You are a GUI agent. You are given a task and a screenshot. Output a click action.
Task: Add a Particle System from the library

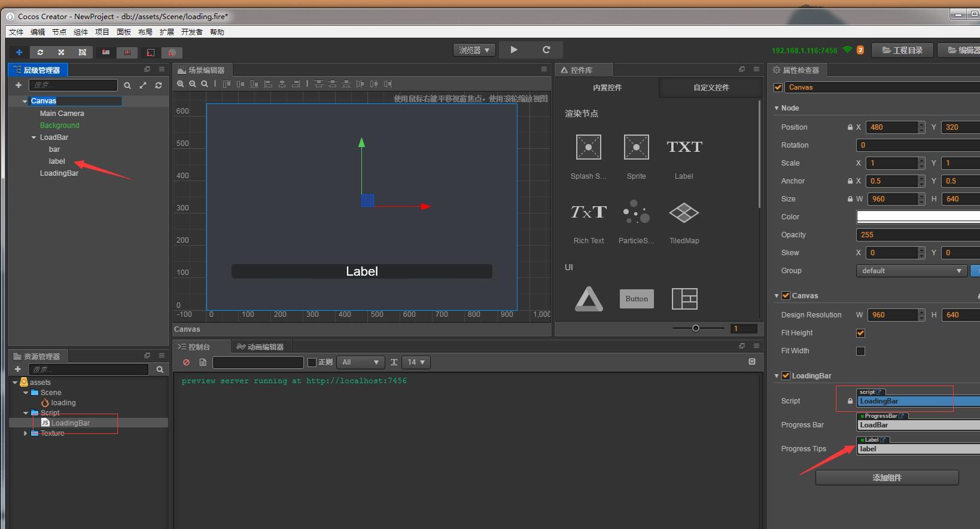[x=636, y=222]
